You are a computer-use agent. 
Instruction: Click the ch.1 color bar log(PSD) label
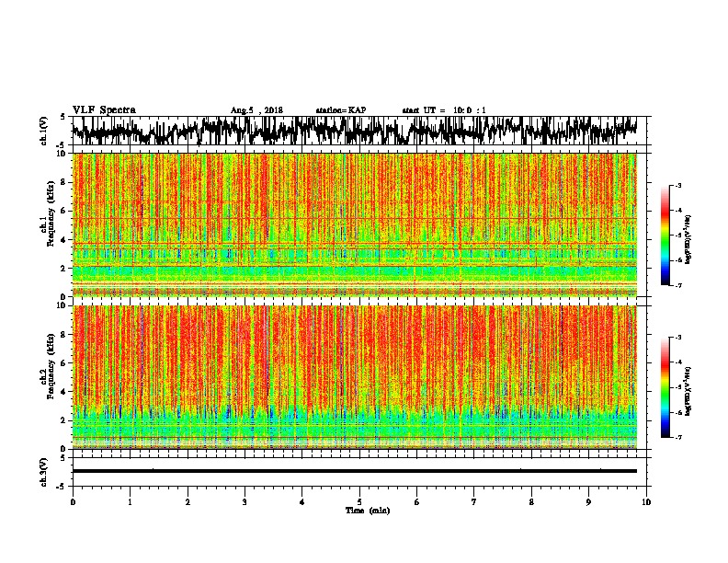[x=688, y=239]
